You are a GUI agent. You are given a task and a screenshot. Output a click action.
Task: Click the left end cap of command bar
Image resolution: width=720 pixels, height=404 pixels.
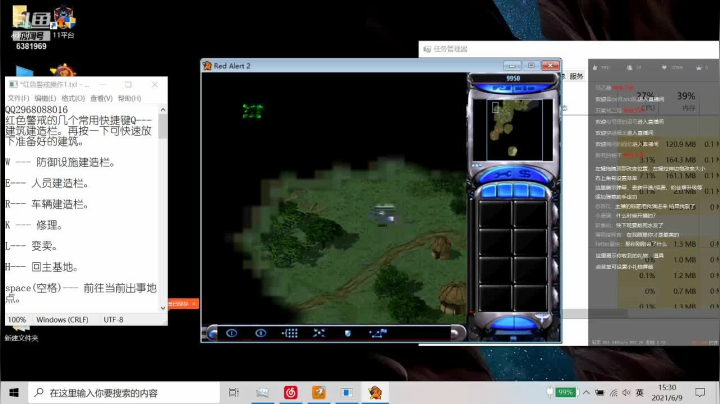point(212,333)
